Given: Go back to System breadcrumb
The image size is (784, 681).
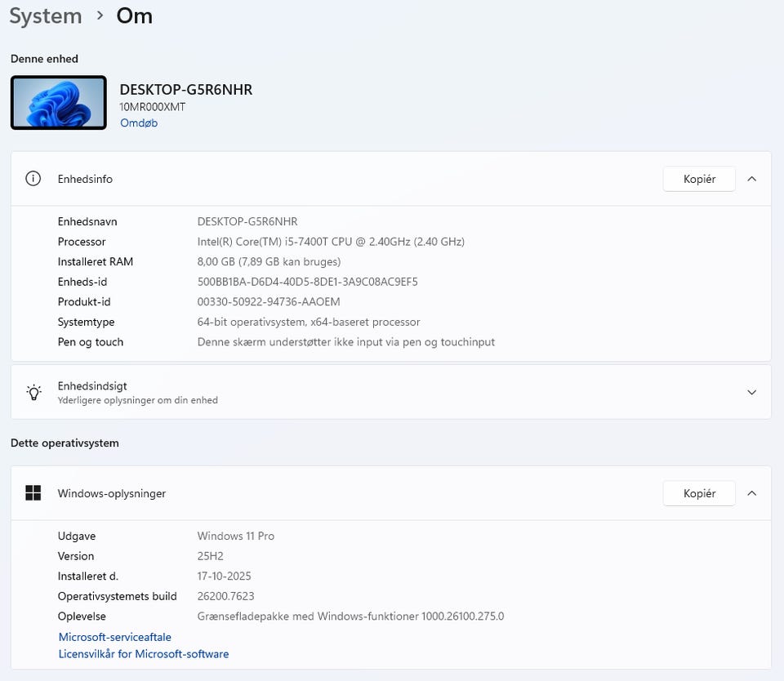Looking at the screenshot, I should click(46, 16).
